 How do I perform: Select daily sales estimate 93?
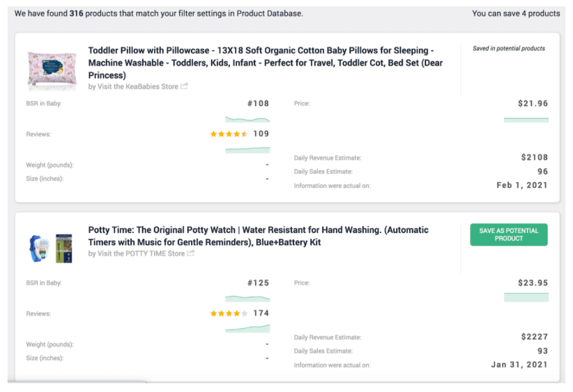[543, 351]
